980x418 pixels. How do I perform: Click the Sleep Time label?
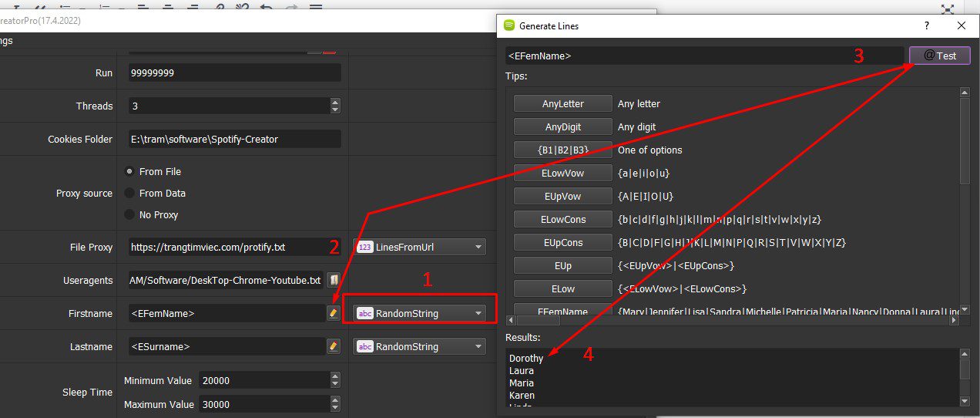click(x=87, y=392)
